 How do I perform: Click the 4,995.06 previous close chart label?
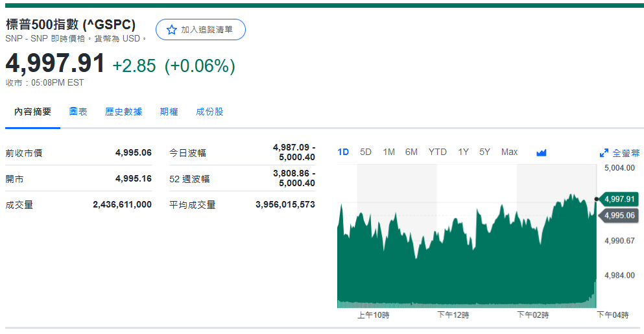click(619, 215)
